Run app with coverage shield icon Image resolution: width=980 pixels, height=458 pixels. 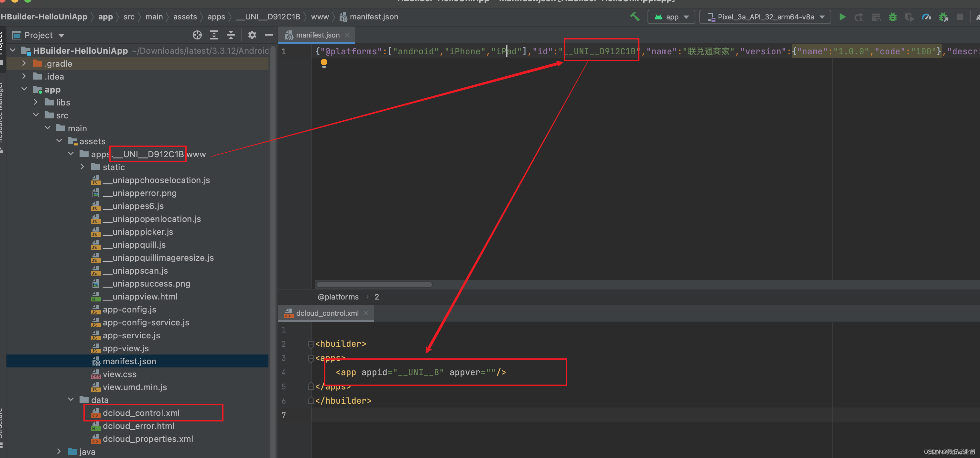point(909,17)
